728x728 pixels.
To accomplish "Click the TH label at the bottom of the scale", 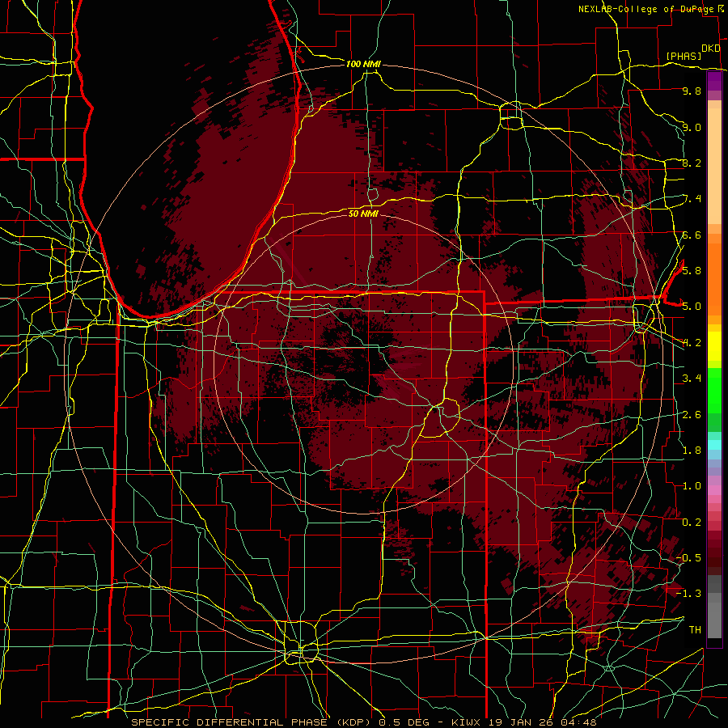I will (695, 629).
